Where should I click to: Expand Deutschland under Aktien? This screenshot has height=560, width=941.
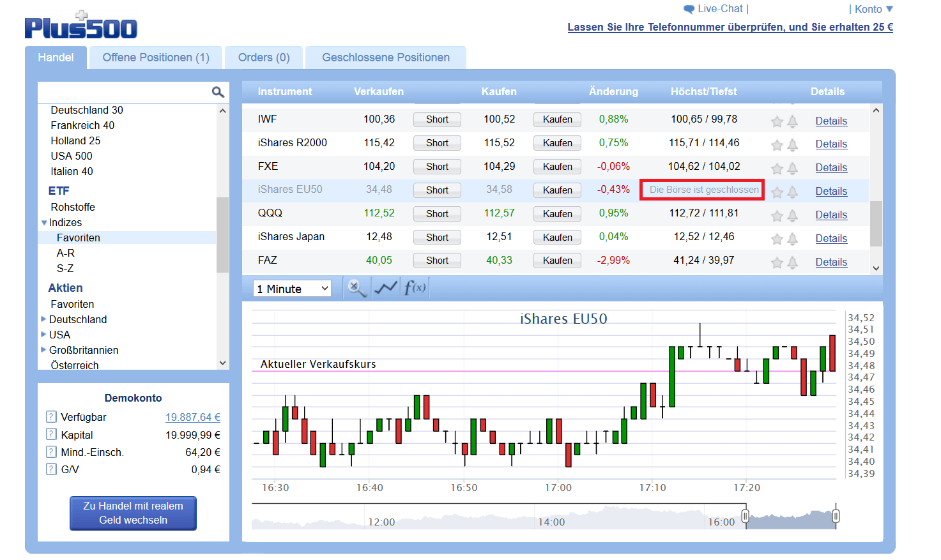[43, 319]
